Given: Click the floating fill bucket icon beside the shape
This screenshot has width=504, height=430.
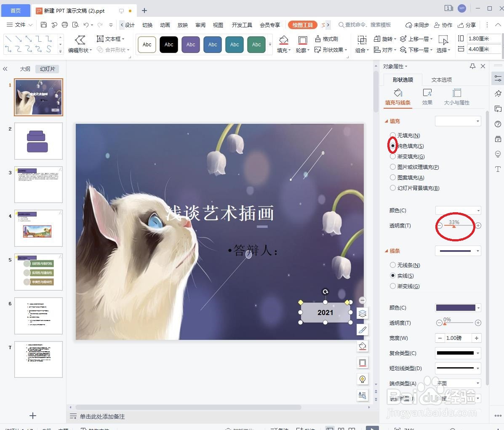Looking at the screenshot, I should [x=363, y=346].
